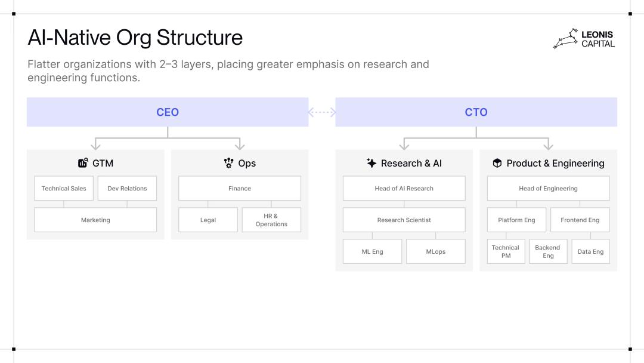Click the Ops gears icon
This screenshot has height=363, width=644.
click(228, 163)
